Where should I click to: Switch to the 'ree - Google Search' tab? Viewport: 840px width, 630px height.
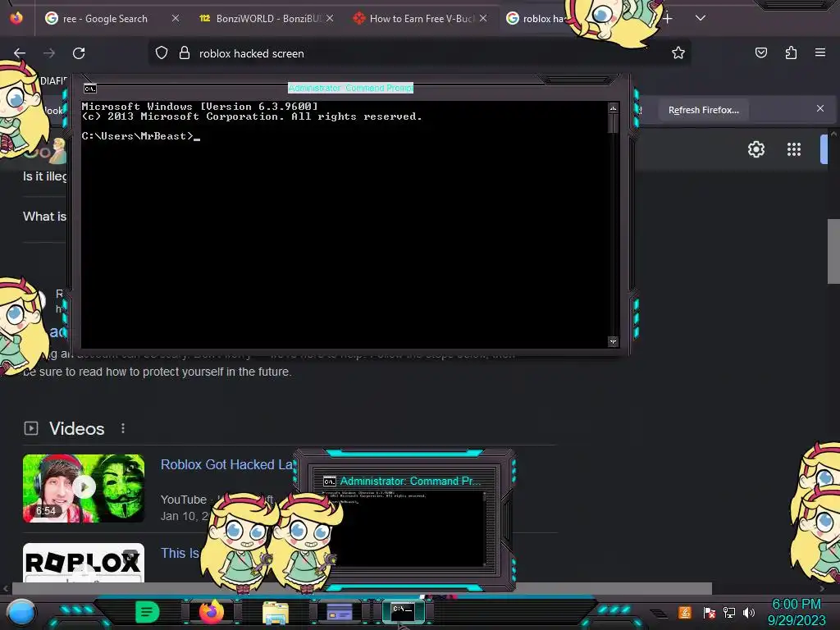[x=105, y=19]
